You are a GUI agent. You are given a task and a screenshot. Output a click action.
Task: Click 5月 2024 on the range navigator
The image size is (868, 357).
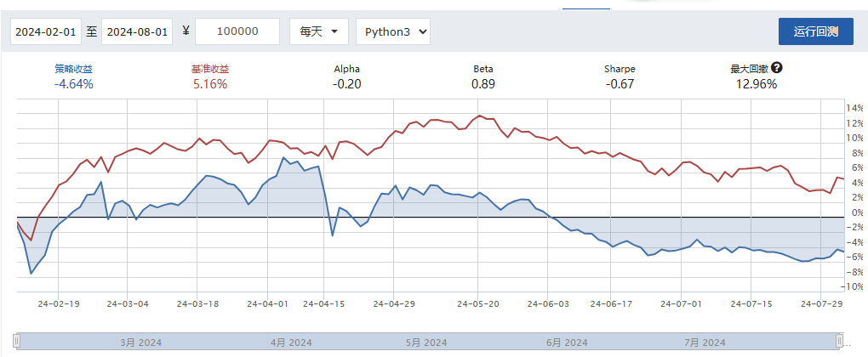point(425,342)
